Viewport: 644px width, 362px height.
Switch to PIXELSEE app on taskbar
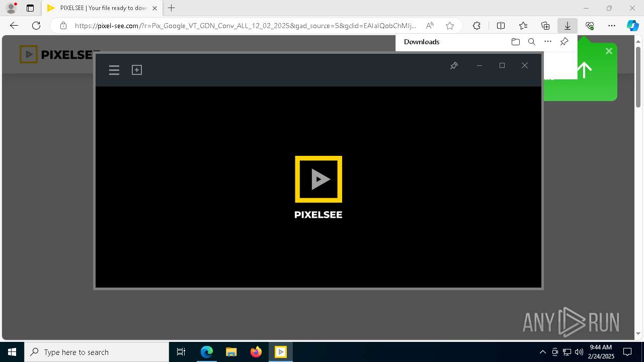(281, 352)
